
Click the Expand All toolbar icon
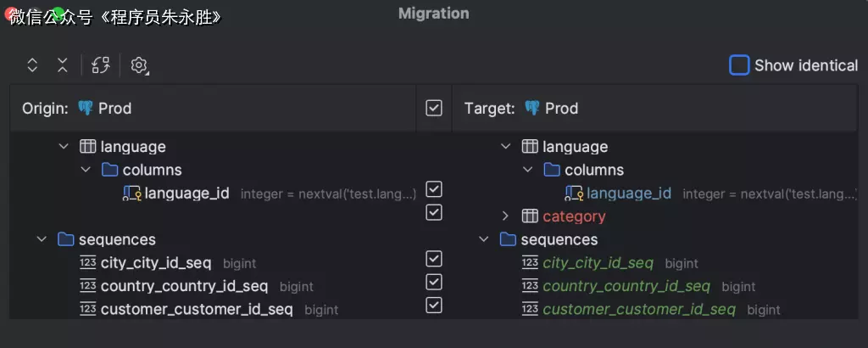32,65
